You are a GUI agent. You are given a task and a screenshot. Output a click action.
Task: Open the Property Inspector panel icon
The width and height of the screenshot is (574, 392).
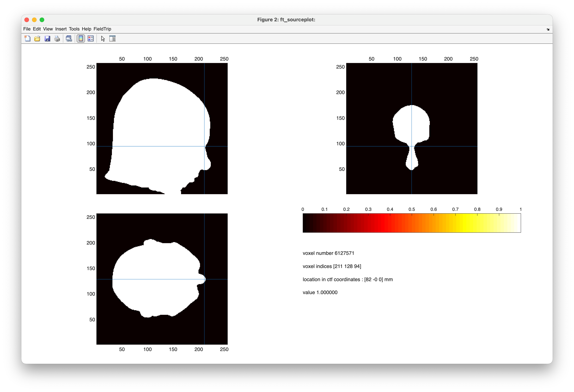(112, 38)
